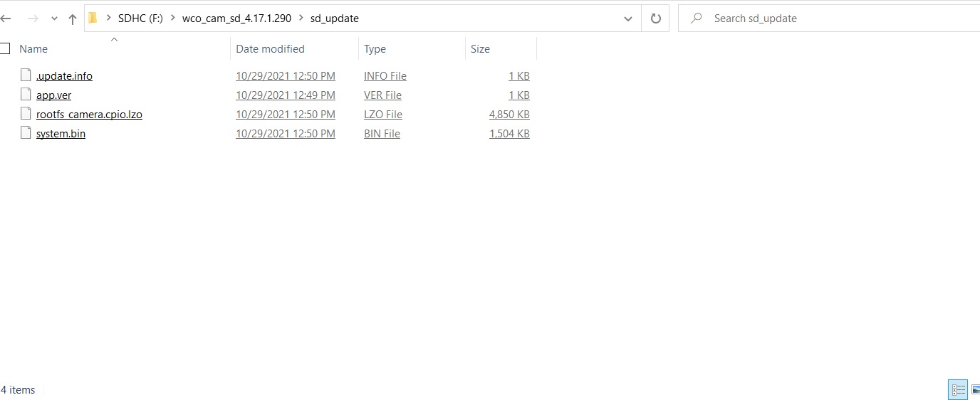The height and width of the screenshot is (400, 980).
Task: Focus the Search sd_update field
Action: pos(830,19)
